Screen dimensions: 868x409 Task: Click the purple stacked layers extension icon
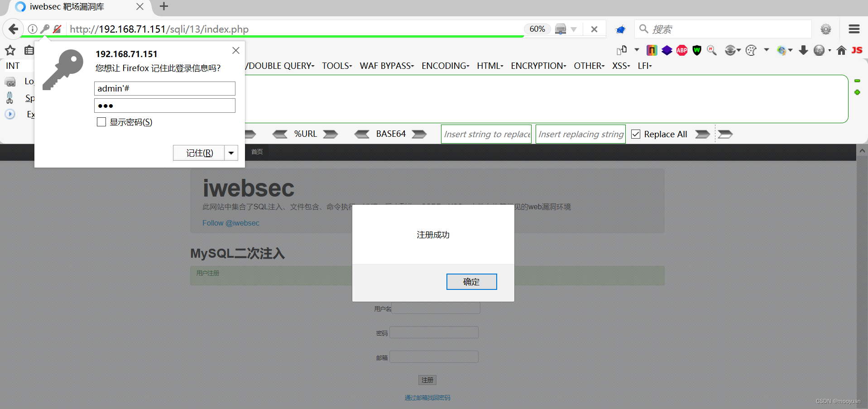(x=667, y=50)
